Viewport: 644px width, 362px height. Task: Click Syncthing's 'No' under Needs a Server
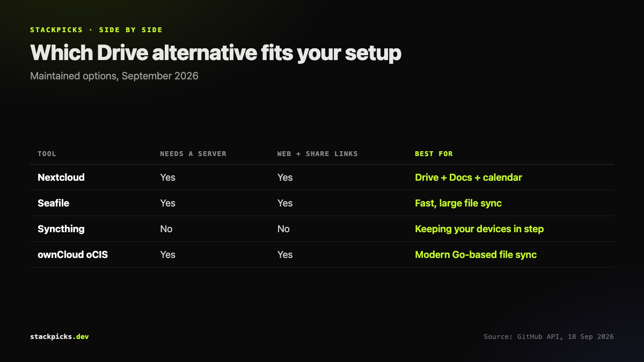point(166,229)
